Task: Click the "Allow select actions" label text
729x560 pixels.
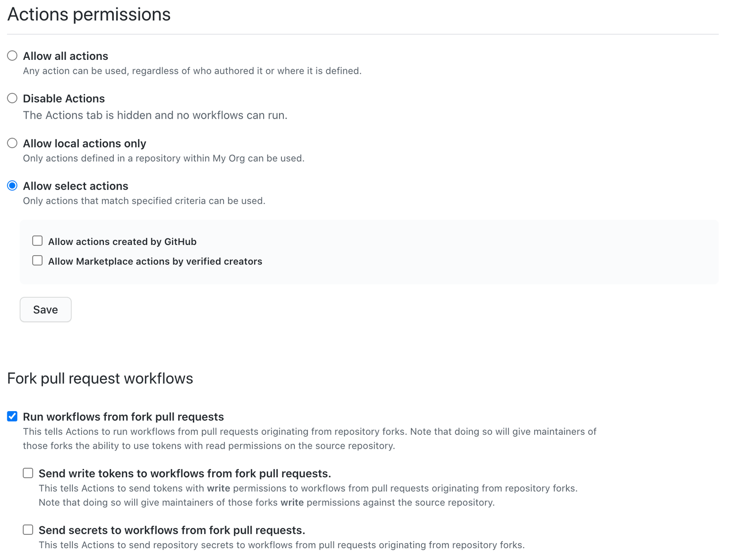Action: [75, 186]
